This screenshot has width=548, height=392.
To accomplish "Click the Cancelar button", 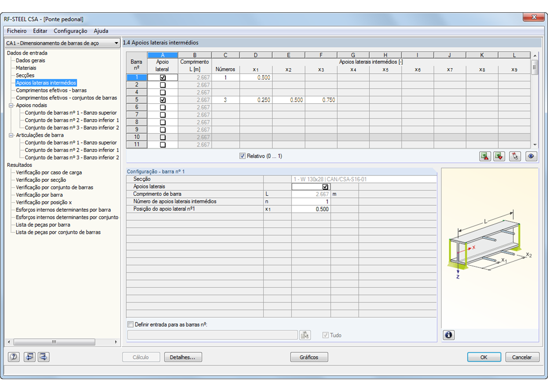I will [x=522, y=357].
